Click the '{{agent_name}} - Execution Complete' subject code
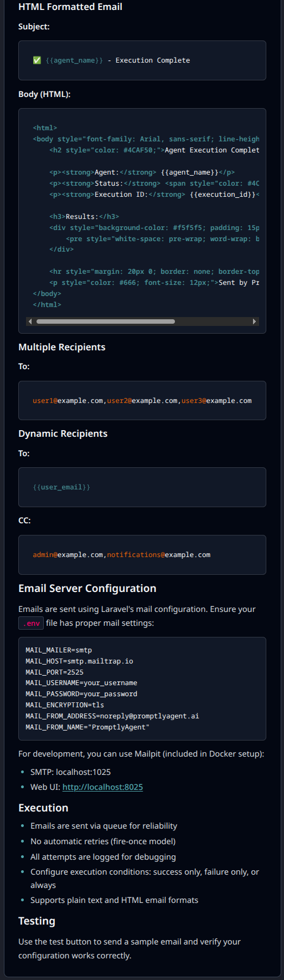The width and height of the screenshot is (284, 980). pyautogui.click(x=118, y=60)
